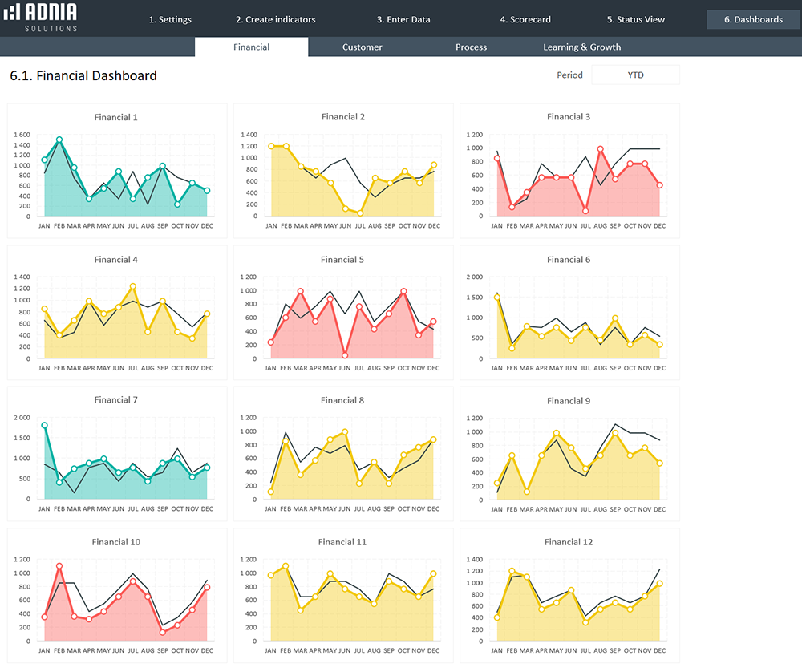802x672 pixels.
Task: Select the 6. Dashboards button
Action: 753,19
